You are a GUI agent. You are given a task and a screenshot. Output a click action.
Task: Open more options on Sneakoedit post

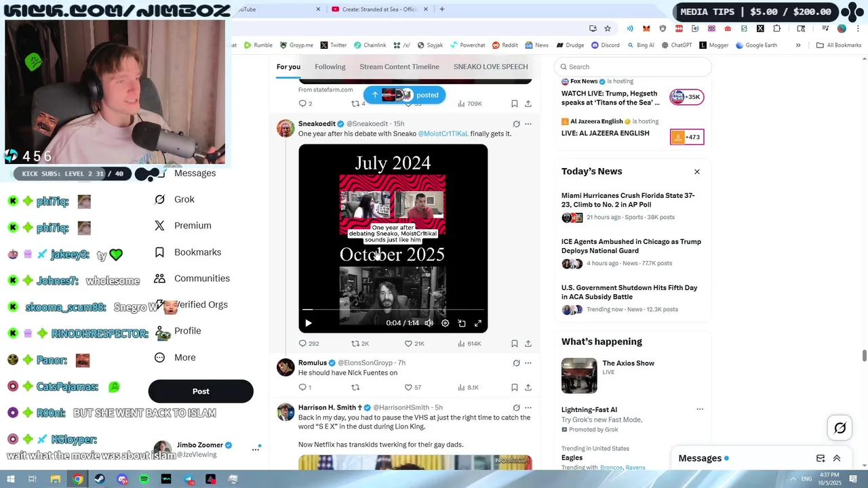(528, 124)
